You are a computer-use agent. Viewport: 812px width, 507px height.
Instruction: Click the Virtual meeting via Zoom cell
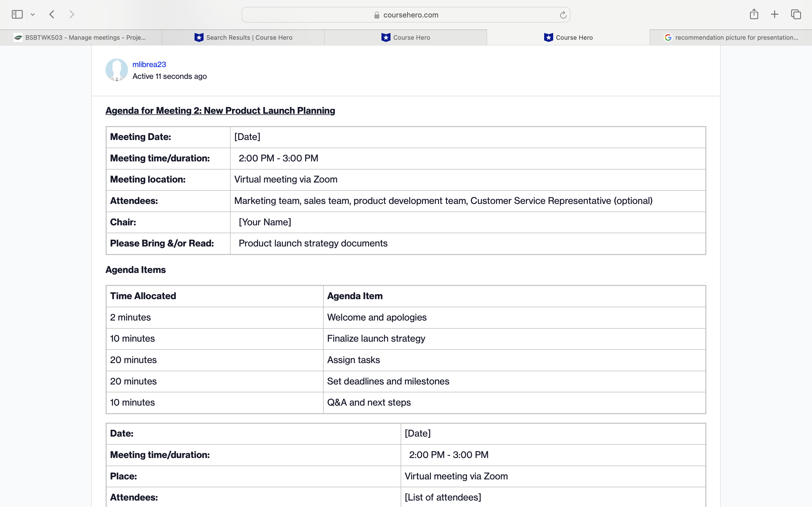pos(286,179)
